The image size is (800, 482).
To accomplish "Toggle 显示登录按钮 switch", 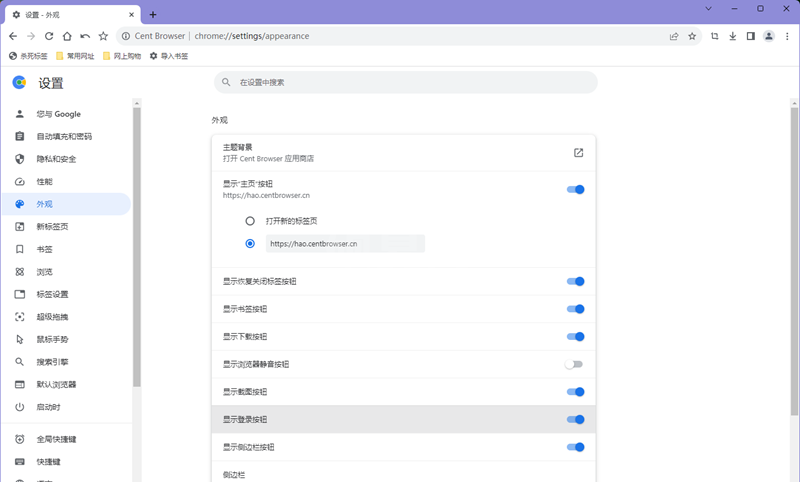I will 575,419.
